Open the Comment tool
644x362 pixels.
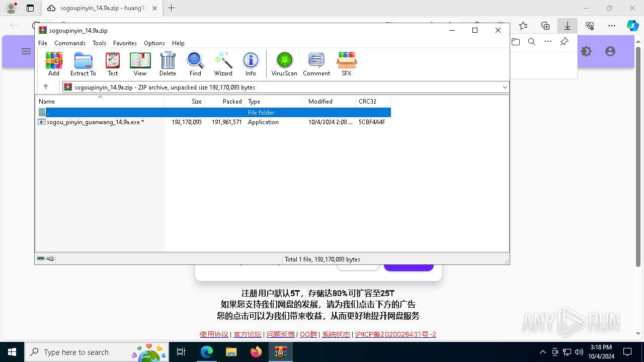click(x=316, y=64)
